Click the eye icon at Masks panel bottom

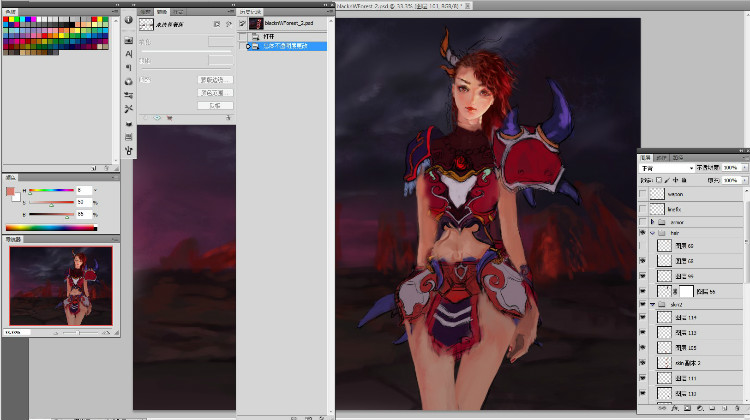(157, 118)
